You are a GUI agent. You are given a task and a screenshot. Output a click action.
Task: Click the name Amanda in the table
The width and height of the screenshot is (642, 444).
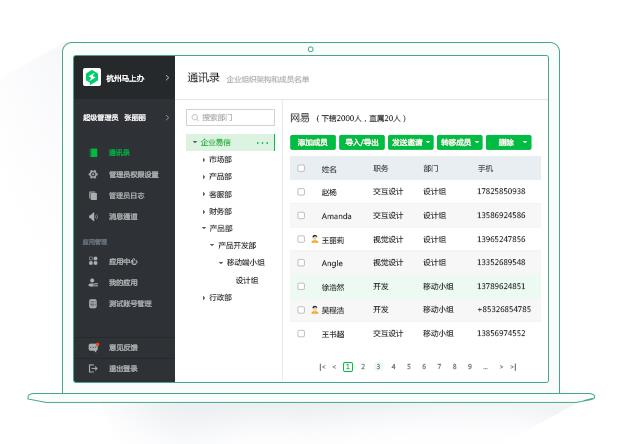click(337, 216)
